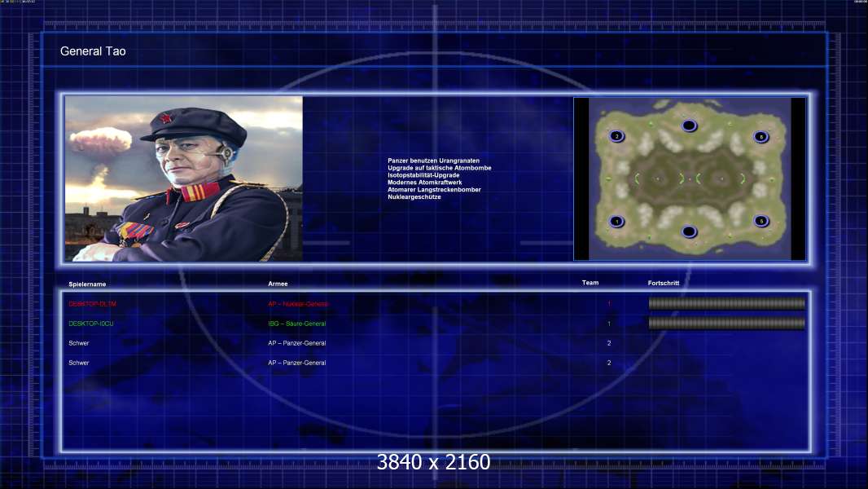
Task: Click 'Upgrade auf taktische Atombombe' text line
Action: click(x=440, y=168)
